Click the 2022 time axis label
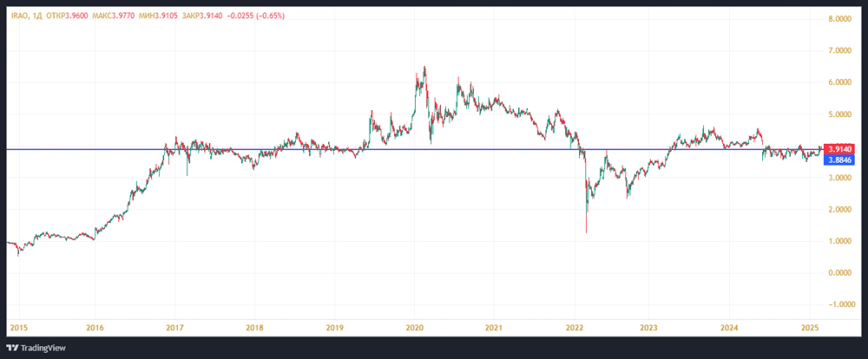 click(574, 328)
